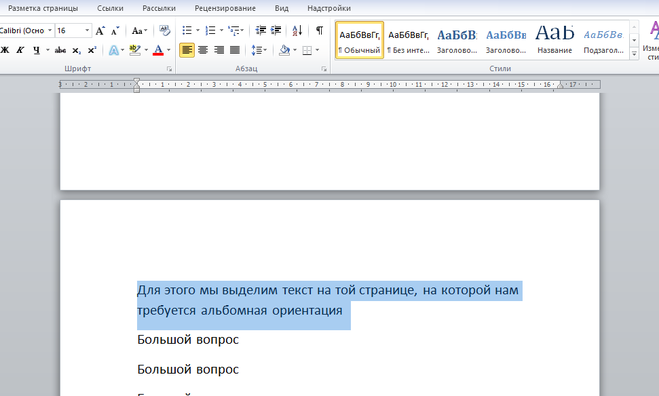Open the Change Case (Aa) menu
The image size is (659, 396).
point(139,31)
